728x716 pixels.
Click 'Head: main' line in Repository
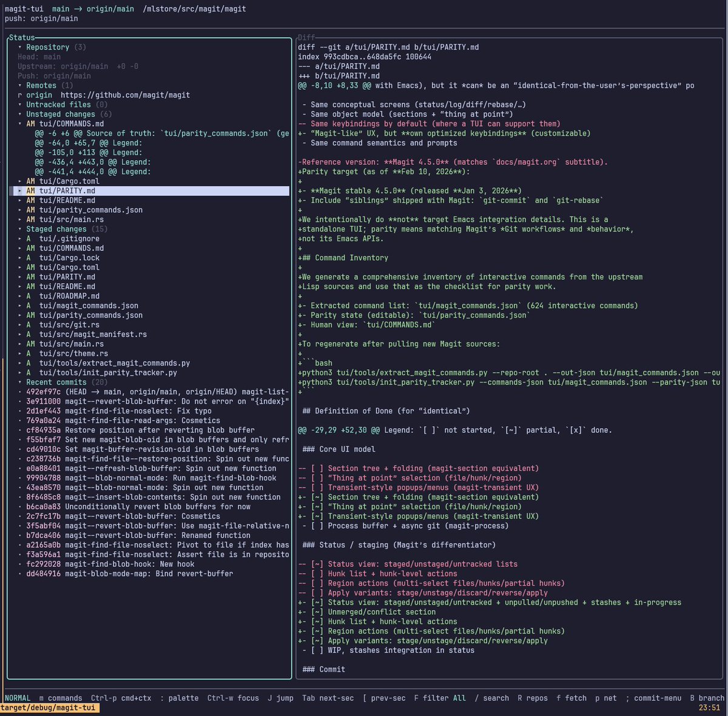point(39,57)
